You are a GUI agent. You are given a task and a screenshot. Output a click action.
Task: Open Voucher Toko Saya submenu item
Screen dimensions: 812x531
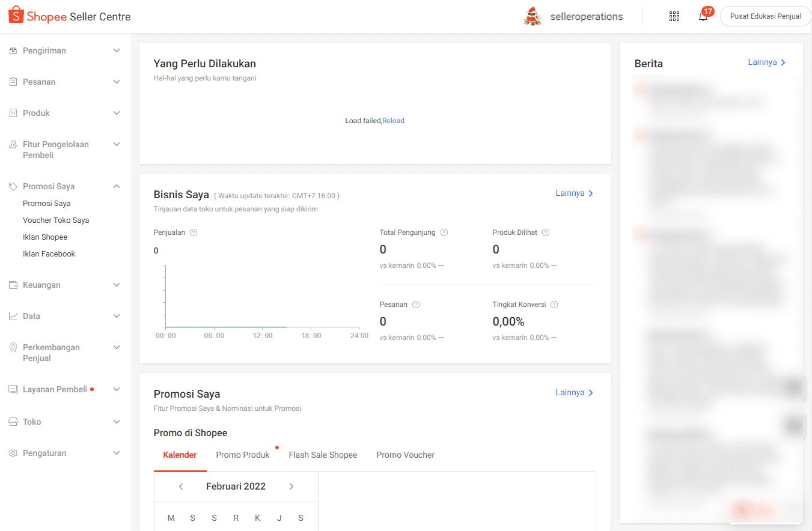click(x=56, y=220)
